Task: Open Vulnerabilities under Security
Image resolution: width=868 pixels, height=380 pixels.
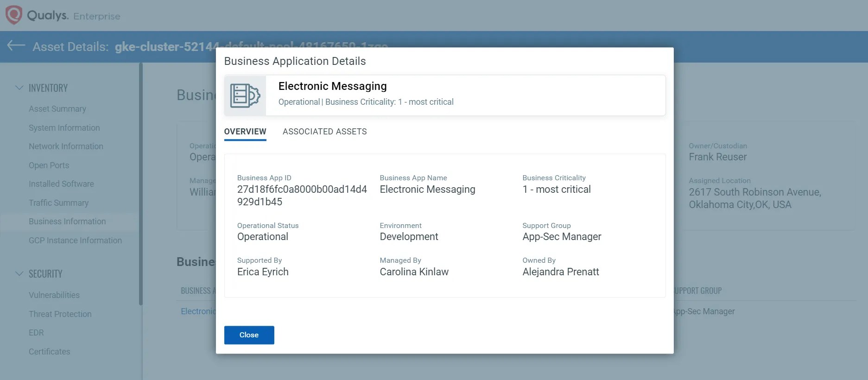Action: [x=54, y=295]
